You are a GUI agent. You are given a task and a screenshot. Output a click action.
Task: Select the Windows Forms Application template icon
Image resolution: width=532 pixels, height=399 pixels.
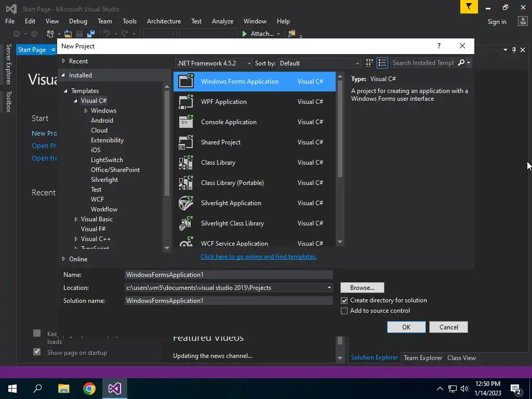click(x=186, y=81)
